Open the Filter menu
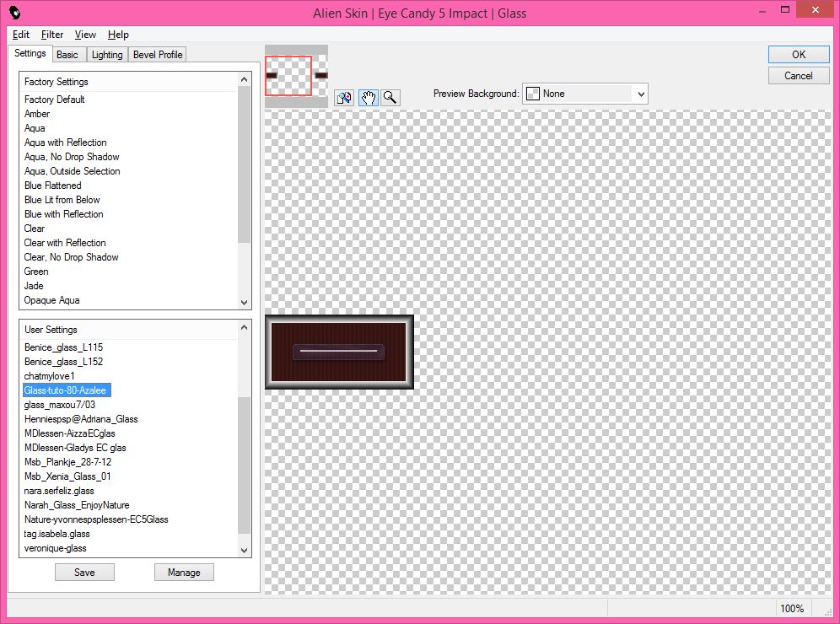Image resolution: width=840 pixels, height=624 pixels. pos(52,35)
